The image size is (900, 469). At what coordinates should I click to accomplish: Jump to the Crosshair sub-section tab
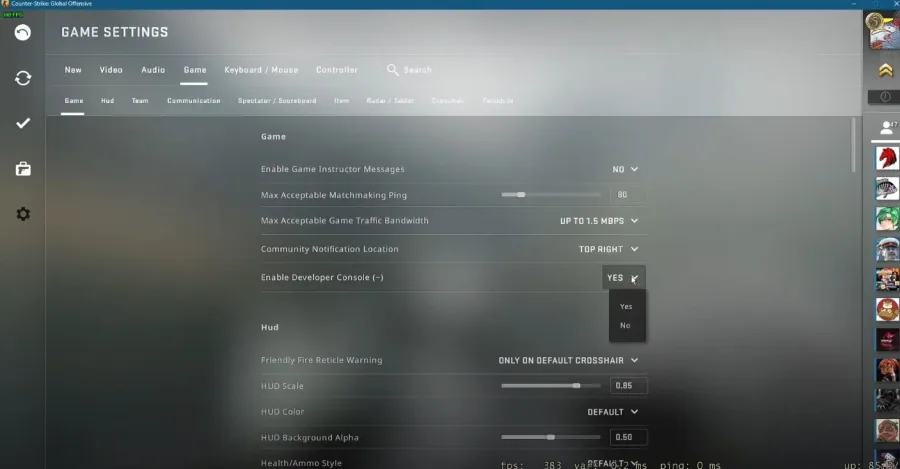pos(448,100)
